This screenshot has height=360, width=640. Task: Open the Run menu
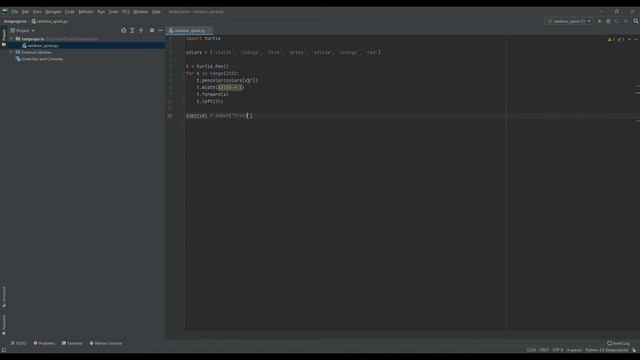101,12
